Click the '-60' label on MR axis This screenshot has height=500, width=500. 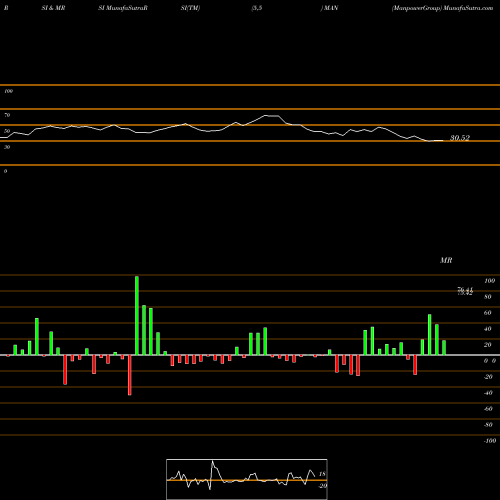(488, 409)
